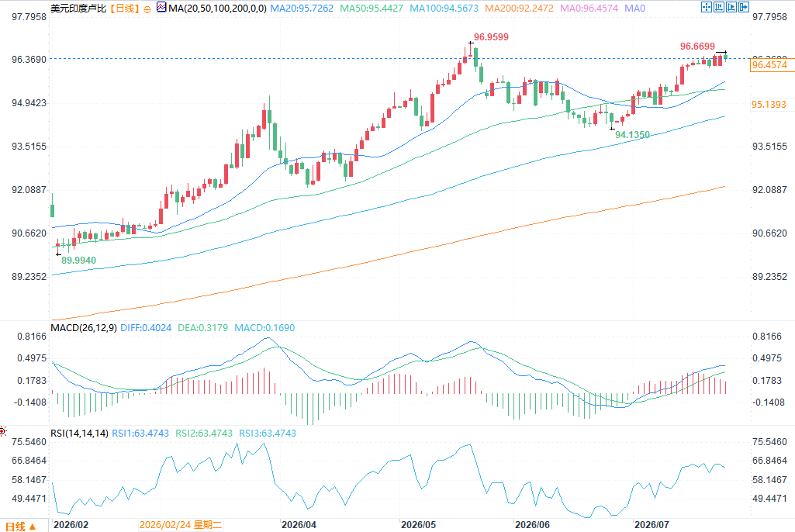This screenshot has width=795, height=532.
Task: Toggle the MA200 line label
Action: pos(519,8)
